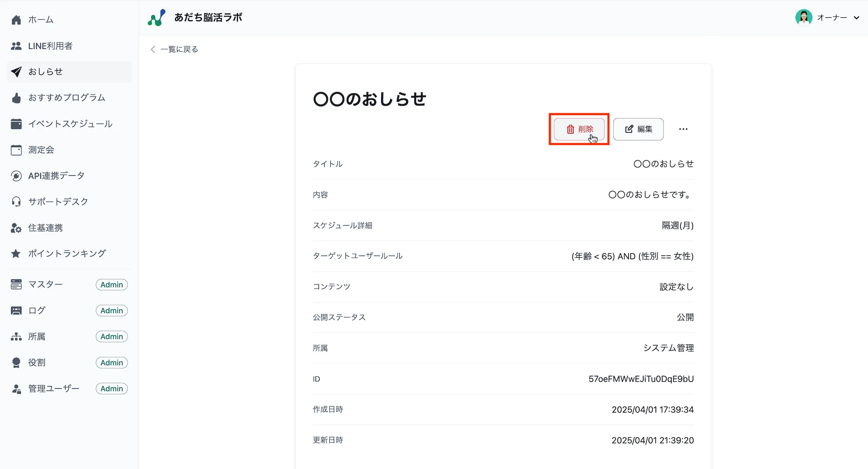The width and height of the screenshot is (868, 469).
Task: Click the Admin badge next to ログ
Action: (111, 310)
